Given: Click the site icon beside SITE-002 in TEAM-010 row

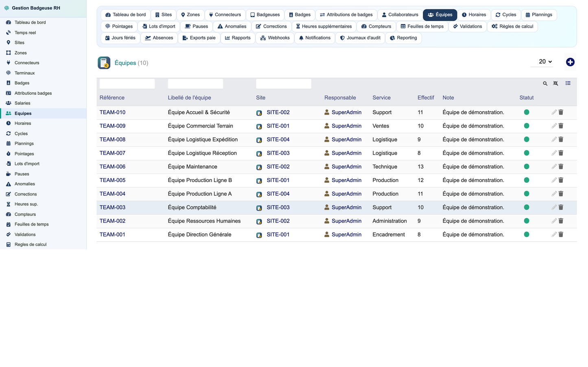Looking at the screenshot, I should [x=259, y=113].
